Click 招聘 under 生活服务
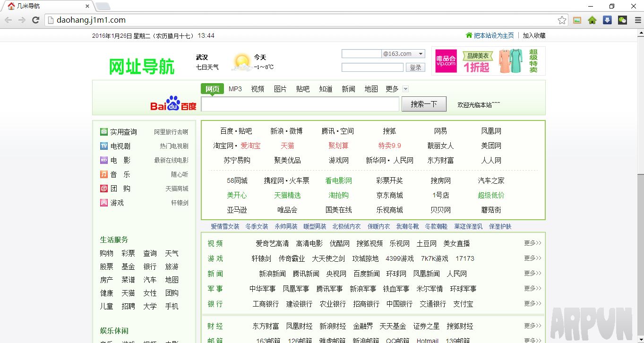 coord(128,306)
